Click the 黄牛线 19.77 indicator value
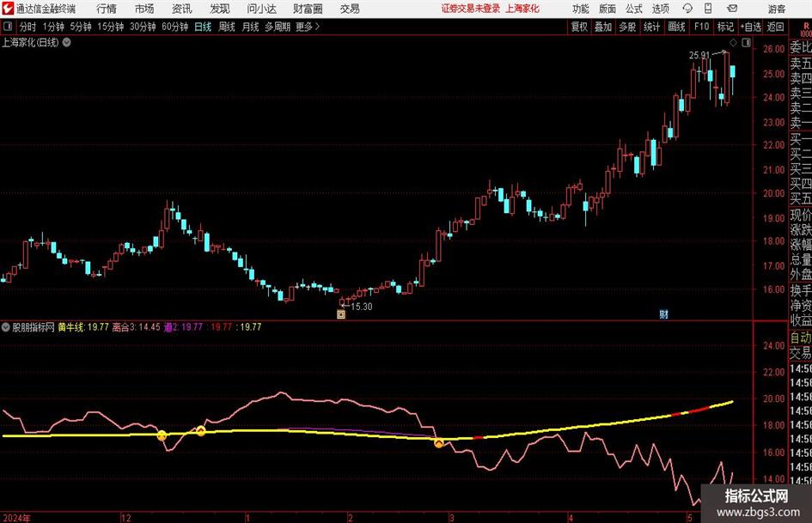 pyautogui.click(x=83, y=327)
